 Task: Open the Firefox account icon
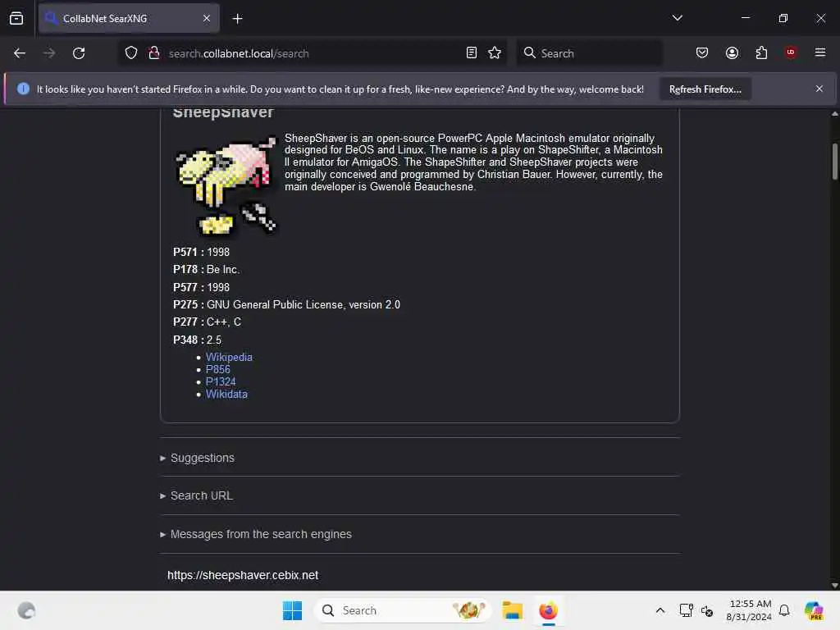pyautogui.click(x=732, y=52)
